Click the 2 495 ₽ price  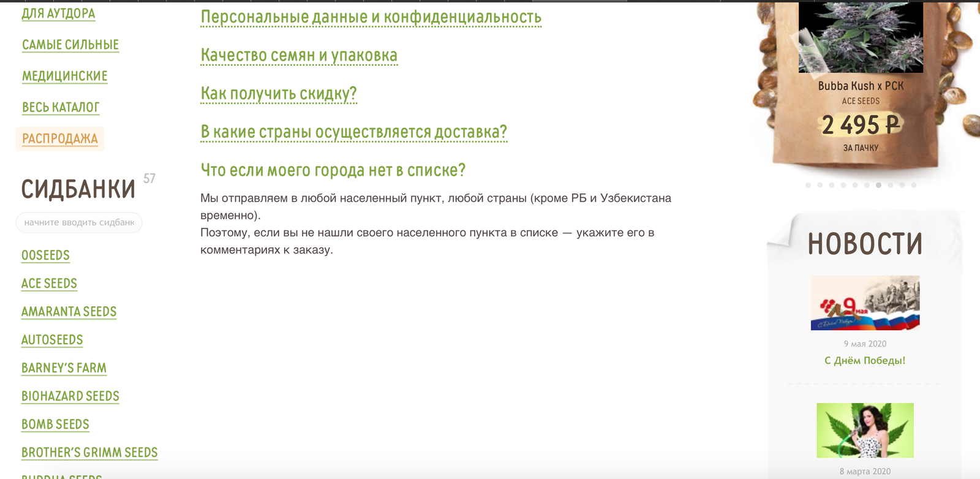(861, 125)
